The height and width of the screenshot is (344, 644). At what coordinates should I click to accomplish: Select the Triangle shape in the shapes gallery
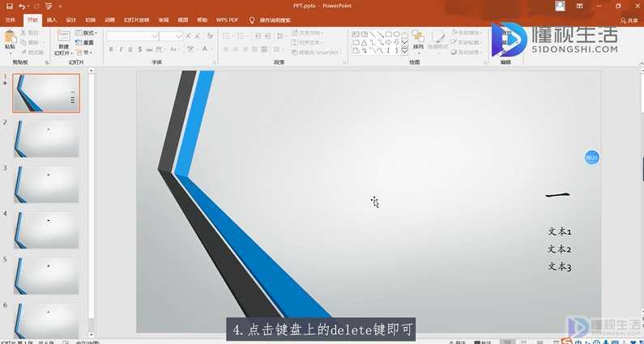(364, 42)
